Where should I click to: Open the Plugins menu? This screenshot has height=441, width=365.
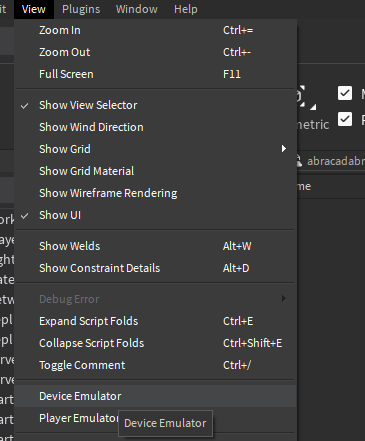tap(81, 9)
